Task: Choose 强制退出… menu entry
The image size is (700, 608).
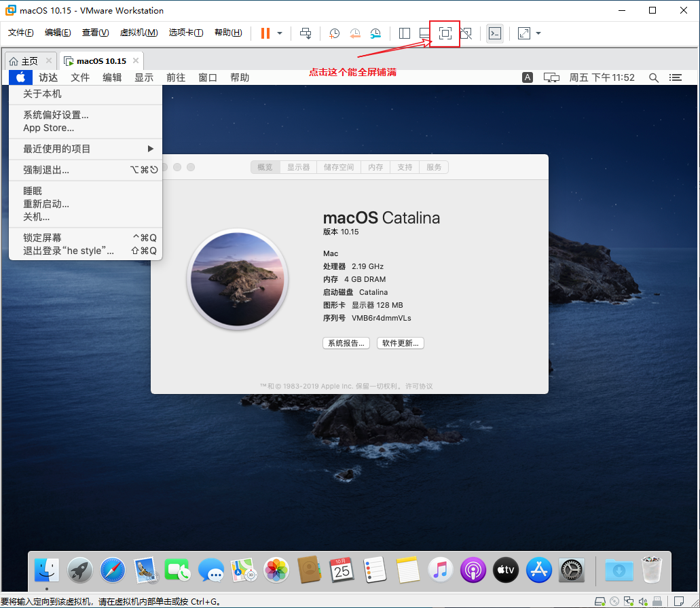Action: tap(86, 170)
